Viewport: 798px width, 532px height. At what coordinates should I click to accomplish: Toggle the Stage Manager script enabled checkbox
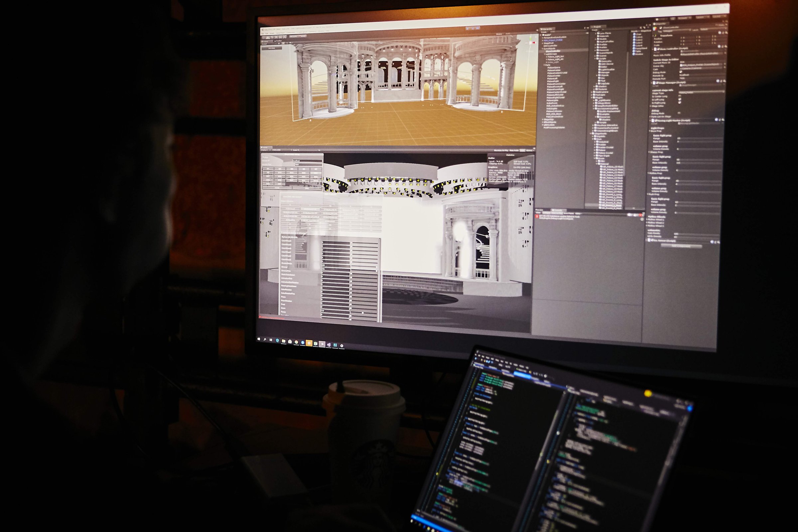[x=657, y=83]
